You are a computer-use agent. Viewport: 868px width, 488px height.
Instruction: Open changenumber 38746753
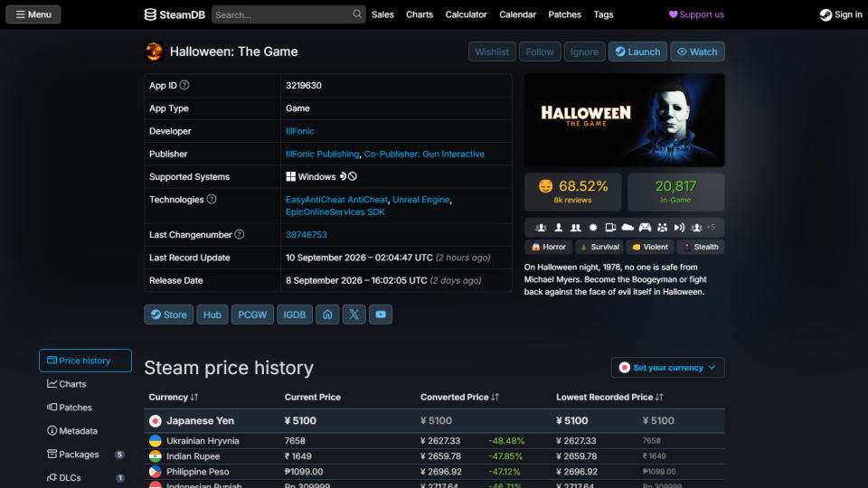(307, 235)
